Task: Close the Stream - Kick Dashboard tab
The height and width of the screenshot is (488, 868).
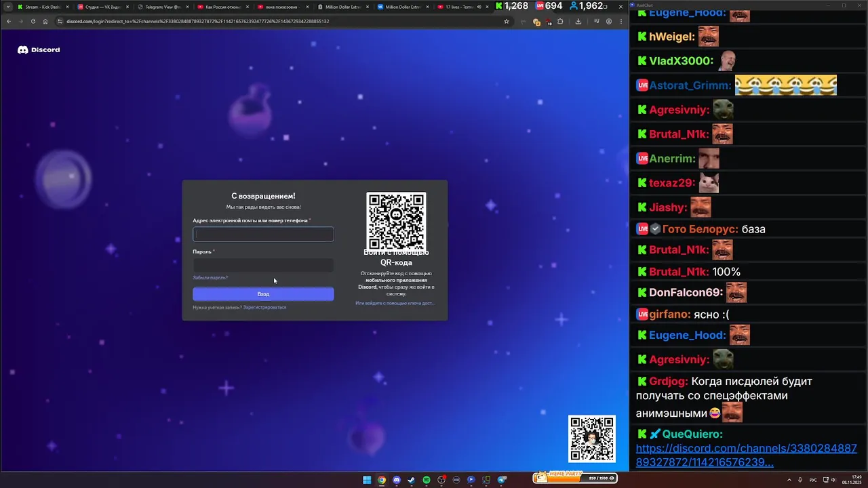Action: tap(67, 7)
